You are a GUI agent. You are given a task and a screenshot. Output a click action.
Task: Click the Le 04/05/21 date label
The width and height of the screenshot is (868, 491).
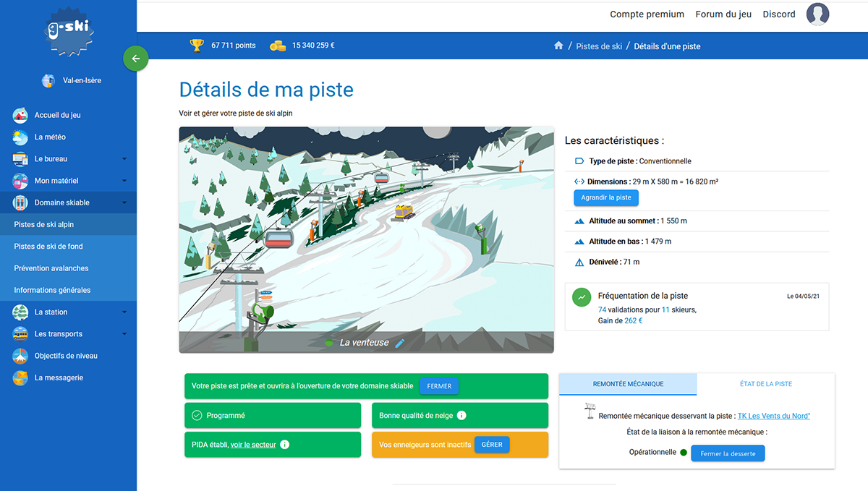803,296
